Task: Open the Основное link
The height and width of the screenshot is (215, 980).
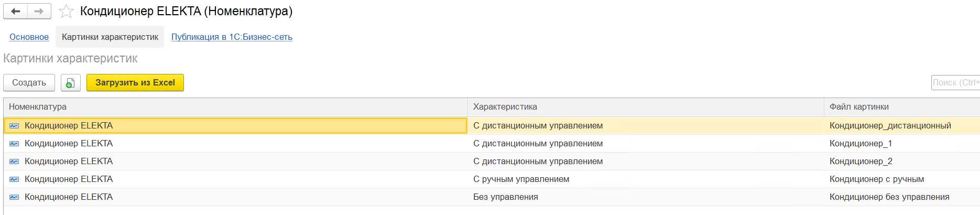Action: [x=29, y=37]
